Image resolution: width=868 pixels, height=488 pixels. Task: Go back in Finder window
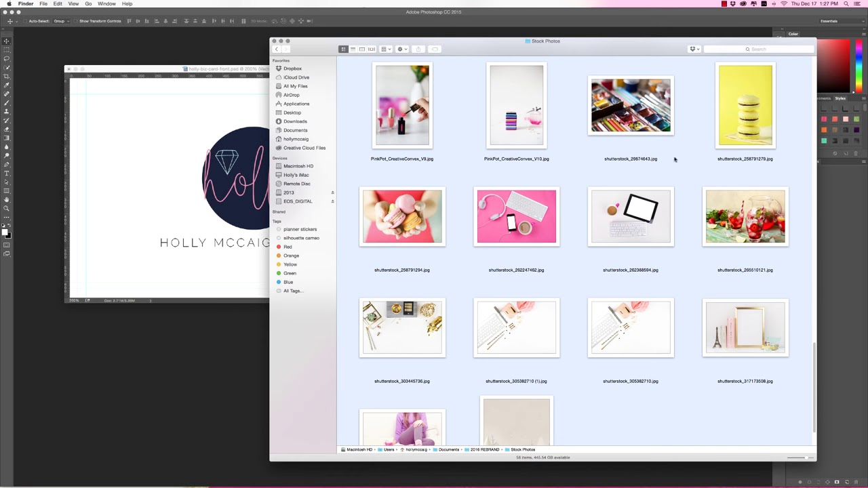(276, 49)
